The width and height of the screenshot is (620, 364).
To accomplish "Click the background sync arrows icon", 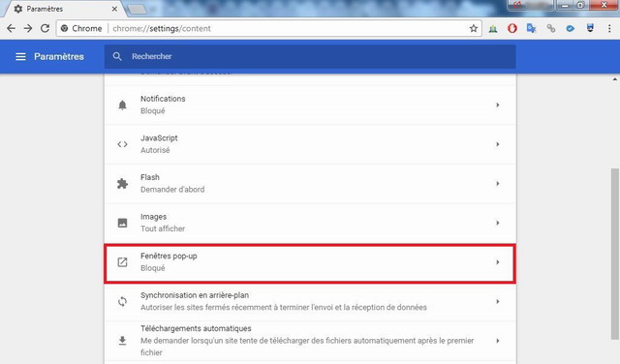I will [123, 301].
